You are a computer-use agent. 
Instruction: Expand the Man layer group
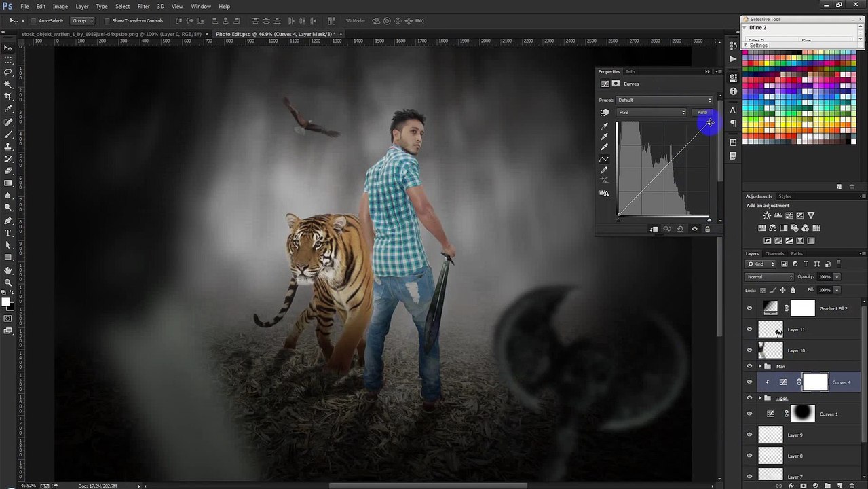coord(759,366)
